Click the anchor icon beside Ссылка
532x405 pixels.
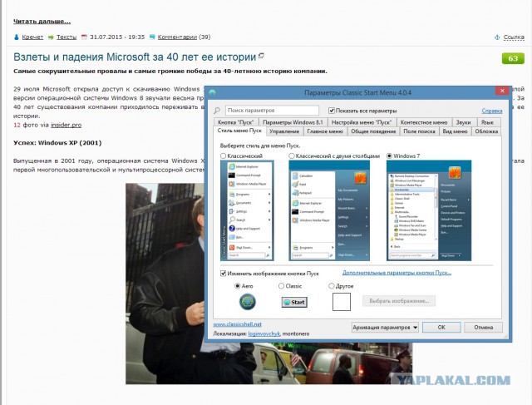click(497, 37)
